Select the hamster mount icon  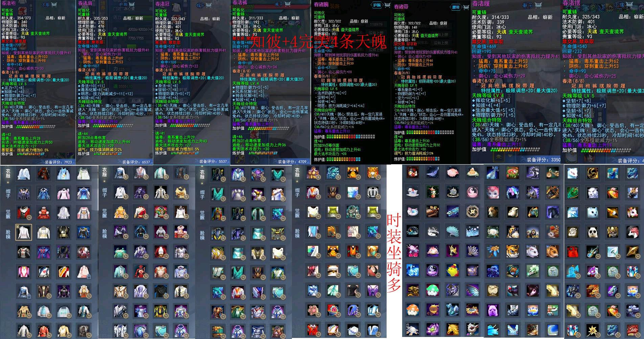(x=552, y=251)
